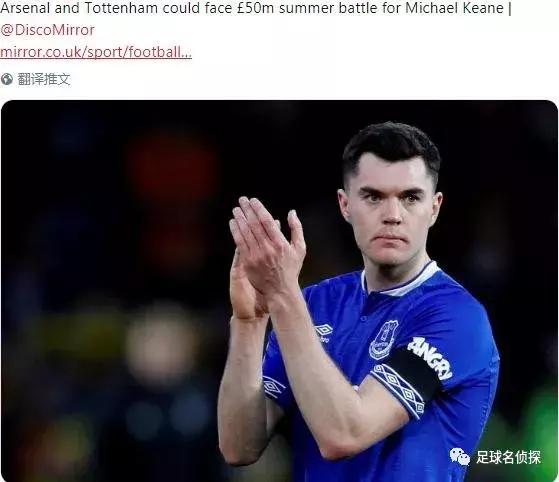
Task: Click the black armband on the sleeve
Action: (414, 374)
